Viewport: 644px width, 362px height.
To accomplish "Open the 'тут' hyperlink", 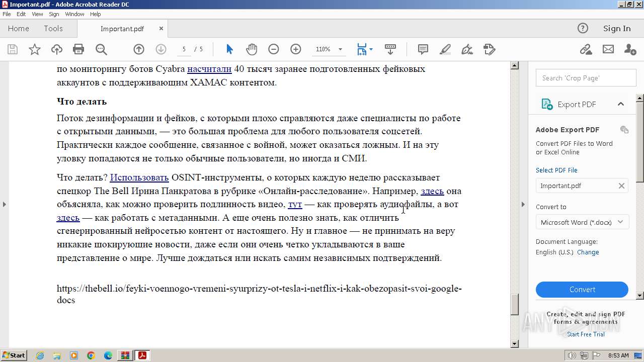I will [295, 205].
